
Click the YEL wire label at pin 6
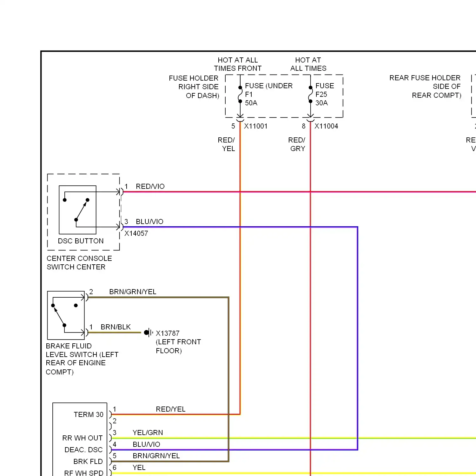139,467
